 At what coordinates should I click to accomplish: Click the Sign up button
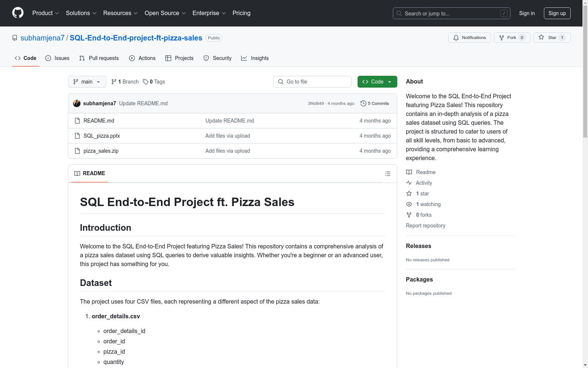coord(557,13)
